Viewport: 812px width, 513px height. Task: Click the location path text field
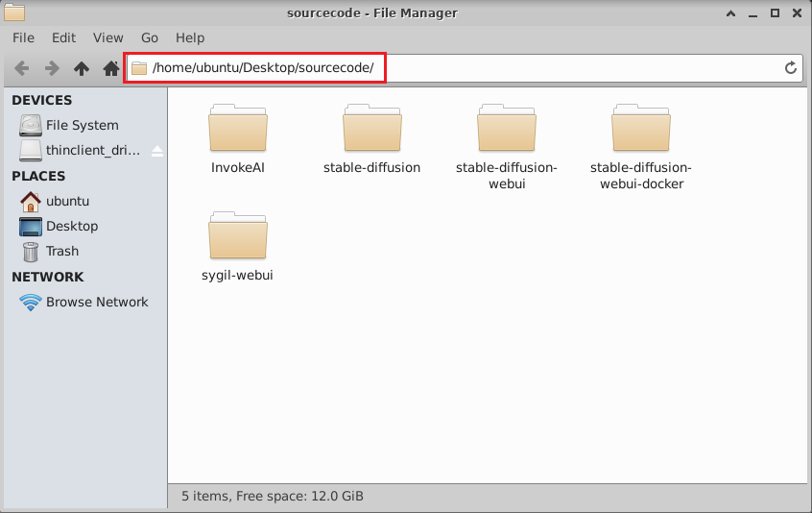(465, 68)
